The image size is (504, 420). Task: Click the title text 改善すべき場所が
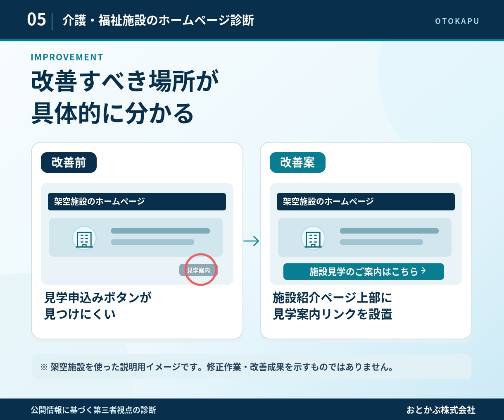[125, 81]
